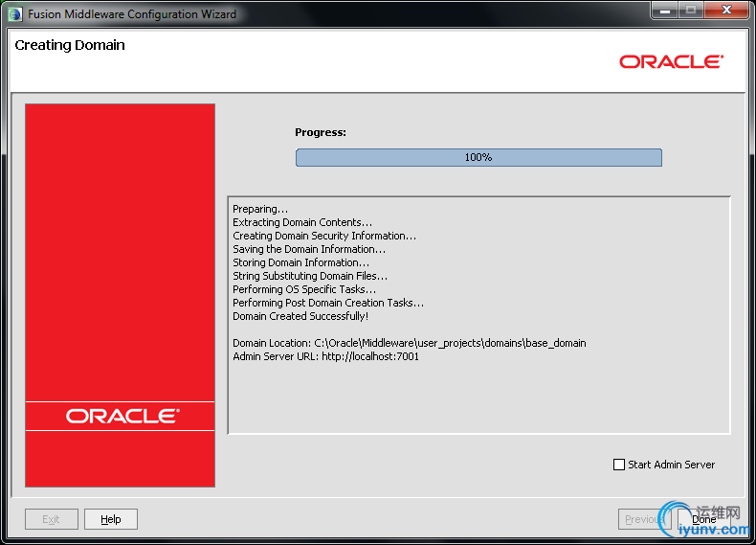Click 'Performing OS Specific Tasks...' line
Screen dimensions: 756x545
coord(304,289)
